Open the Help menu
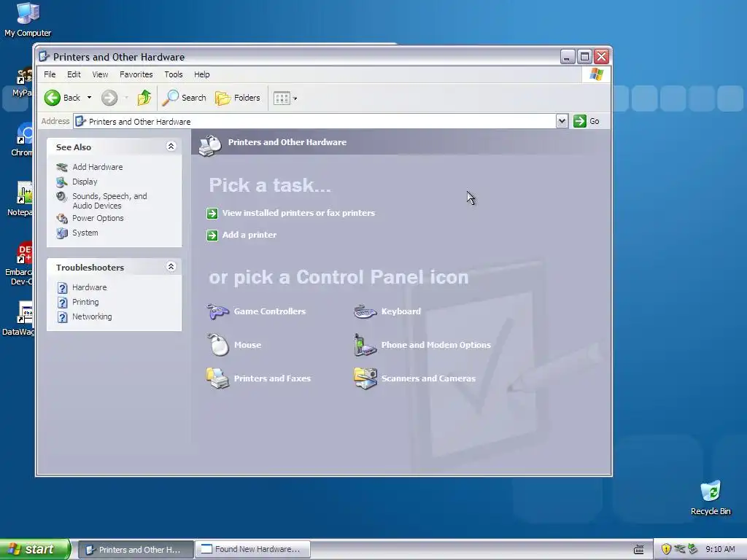Image resolution: width=747 pixels, height=560 pixels. [201, 74]
